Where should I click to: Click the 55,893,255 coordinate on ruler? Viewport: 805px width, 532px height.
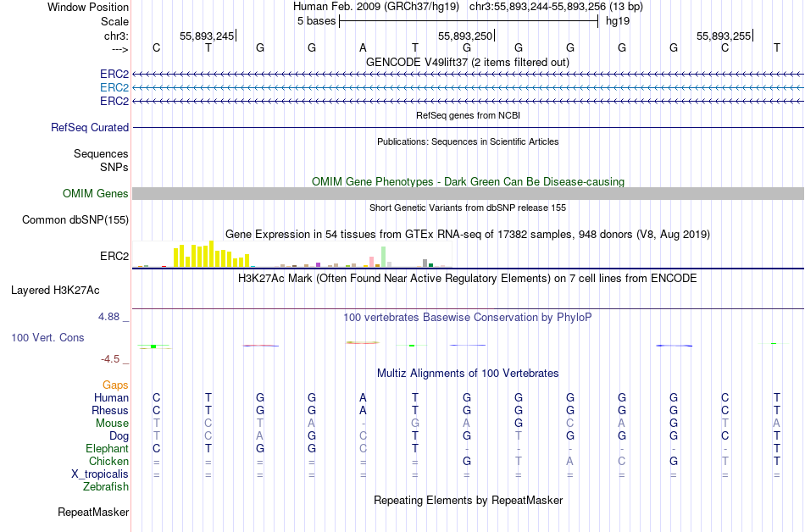724,36
